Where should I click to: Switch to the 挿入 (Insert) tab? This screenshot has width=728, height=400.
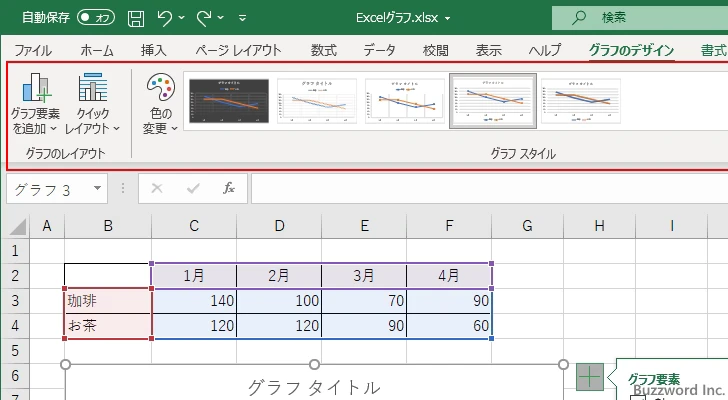coord(153,50)
